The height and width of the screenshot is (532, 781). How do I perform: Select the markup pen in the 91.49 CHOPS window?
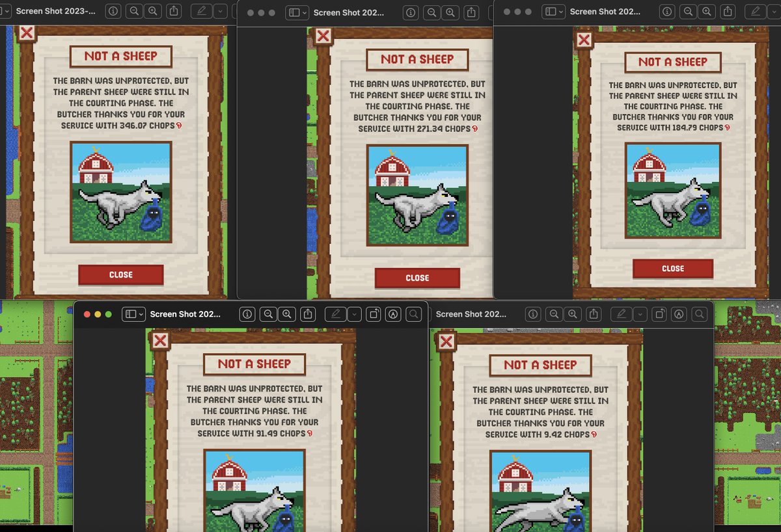[335, 314]
